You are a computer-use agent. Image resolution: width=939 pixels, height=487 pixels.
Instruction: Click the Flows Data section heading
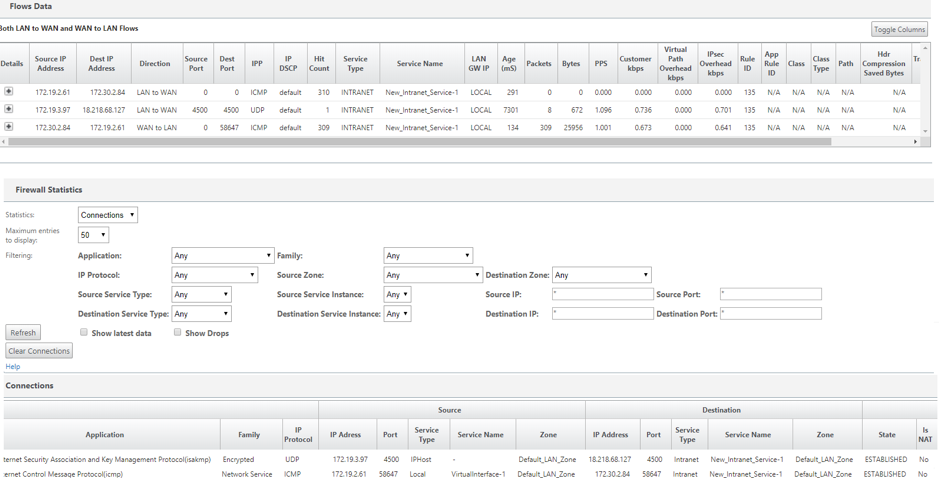(31, 7)
